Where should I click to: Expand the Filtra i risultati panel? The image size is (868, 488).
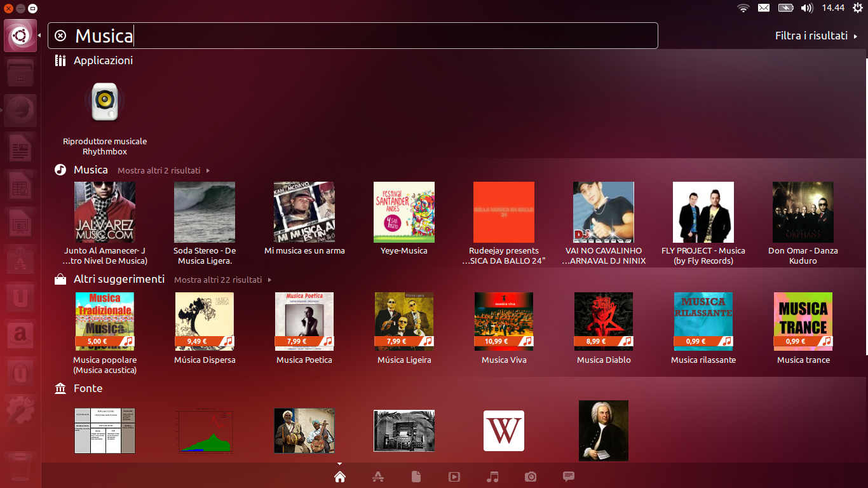817,36
